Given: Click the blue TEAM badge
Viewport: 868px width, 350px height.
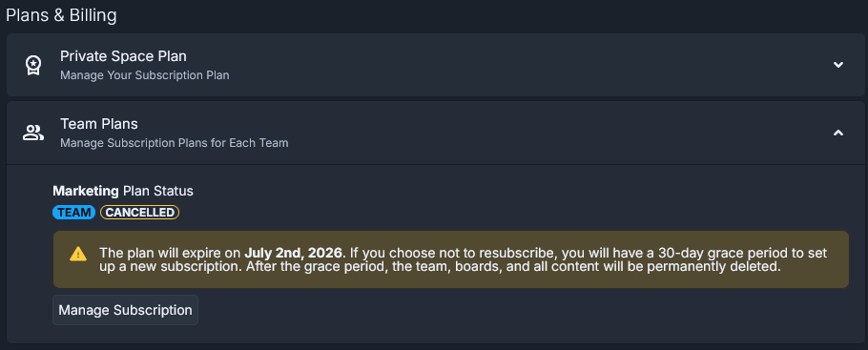Looking at the screenshot, I should [74, 213].
